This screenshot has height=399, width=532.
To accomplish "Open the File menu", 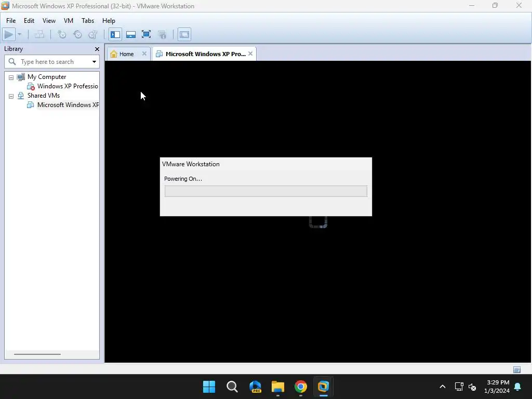I will pos(11,21).
